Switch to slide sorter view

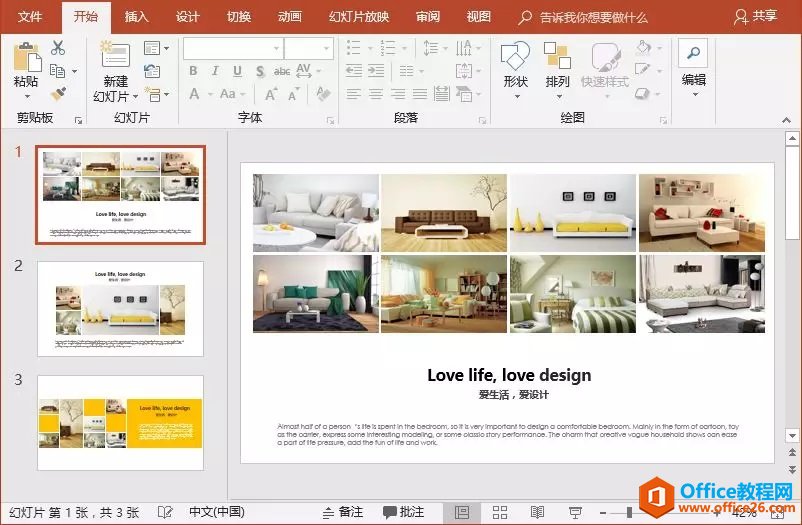tap(500, 512)
